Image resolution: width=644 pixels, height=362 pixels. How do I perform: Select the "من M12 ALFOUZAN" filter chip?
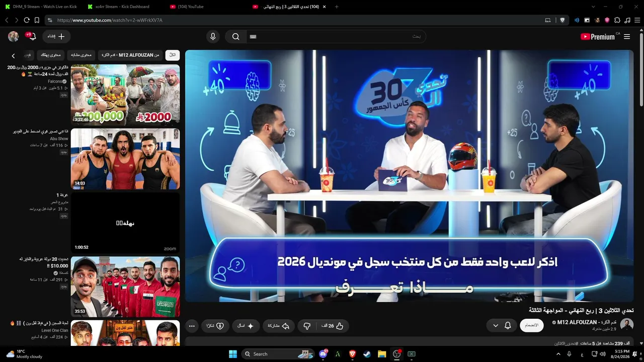point(130,55)
